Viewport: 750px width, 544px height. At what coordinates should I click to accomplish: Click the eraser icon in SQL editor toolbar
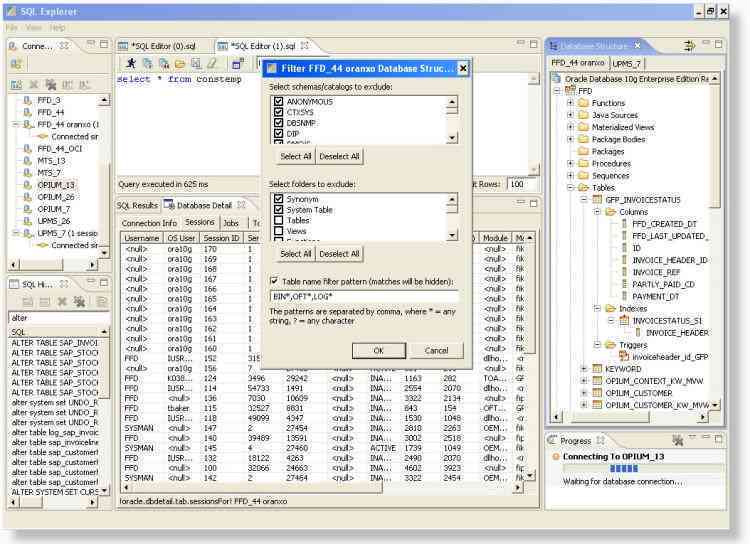(x=212, y=64)
